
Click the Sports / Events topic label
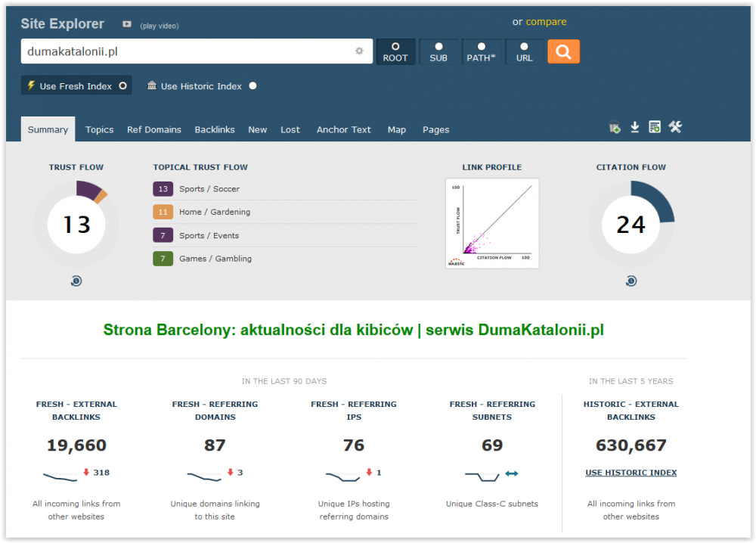209,236
